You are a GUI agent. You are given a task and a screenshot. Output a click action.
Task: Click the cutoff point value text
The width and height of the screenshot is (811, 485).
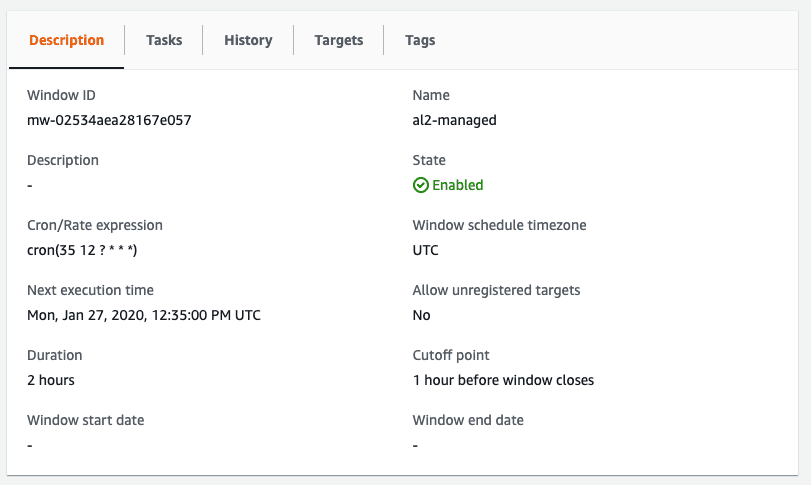(x=503, y=380)
